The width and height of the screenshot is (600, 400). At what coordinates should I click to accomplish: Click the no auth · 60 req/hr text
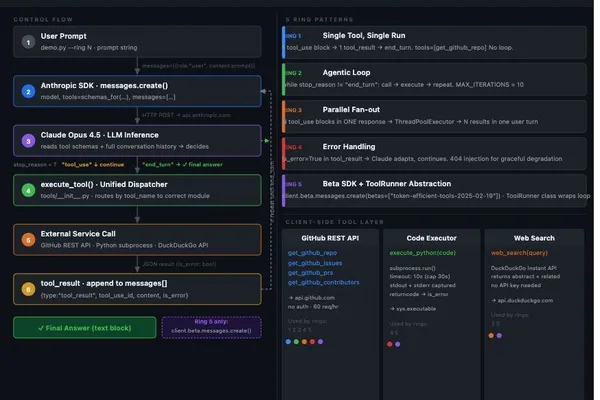313,307
